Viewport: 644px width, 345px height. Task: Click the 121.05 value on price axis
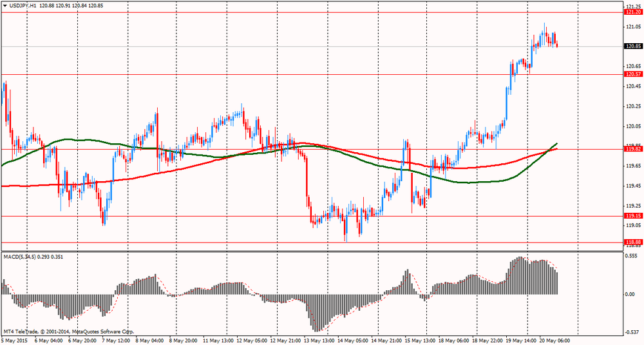[633, 26]
